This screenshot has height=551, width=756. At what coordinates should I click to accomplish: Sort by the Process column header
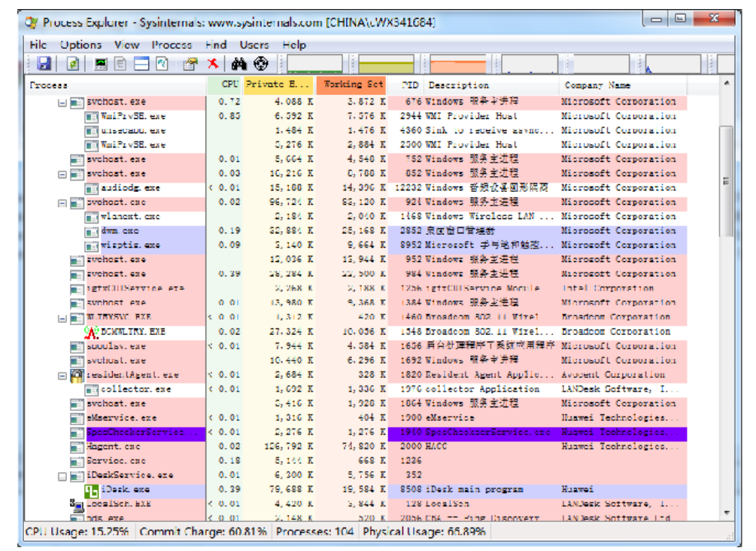(116, 85)
